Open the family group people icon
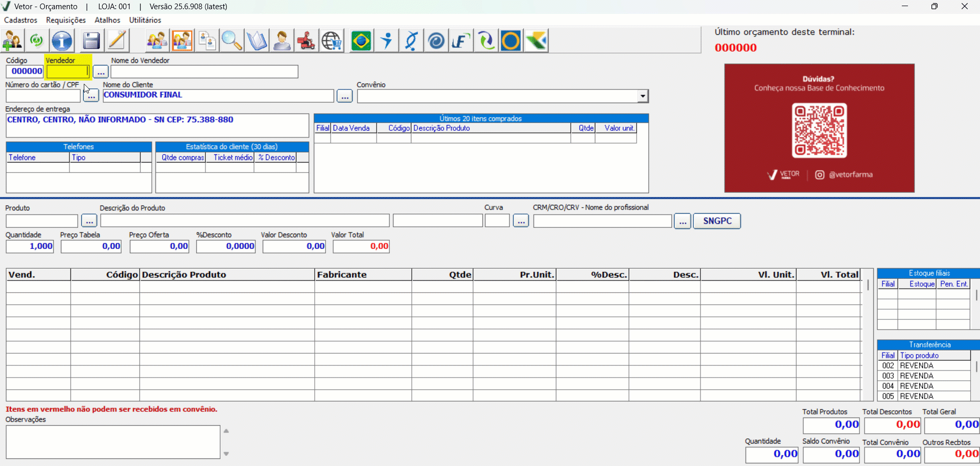This screenshot has height=466, width=980. pyautogui.click(x=157, y=41)
